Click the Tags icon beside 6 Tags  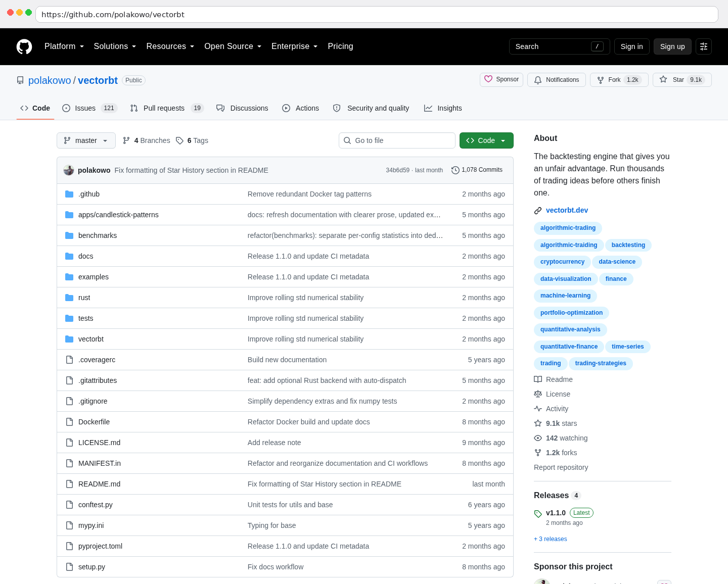[x=179, y=140]
